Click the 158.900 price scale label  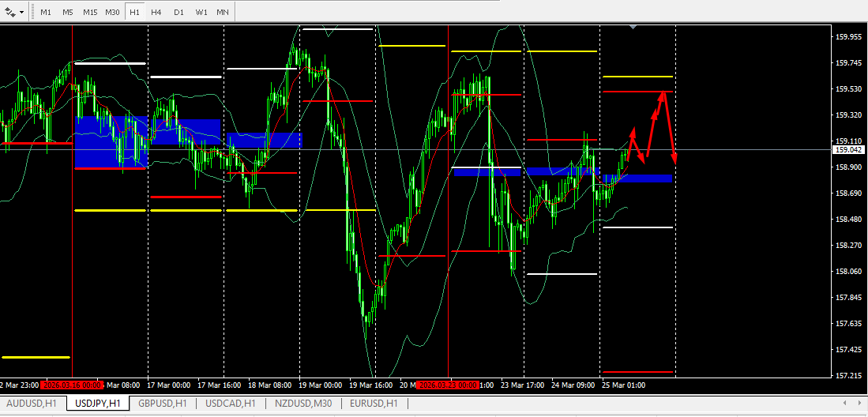tap(848, 167)
